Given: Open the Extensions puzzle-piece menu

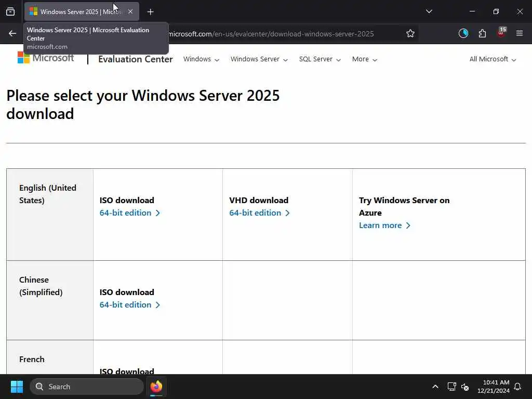Looking at the screenshot, I should point(482,33).
